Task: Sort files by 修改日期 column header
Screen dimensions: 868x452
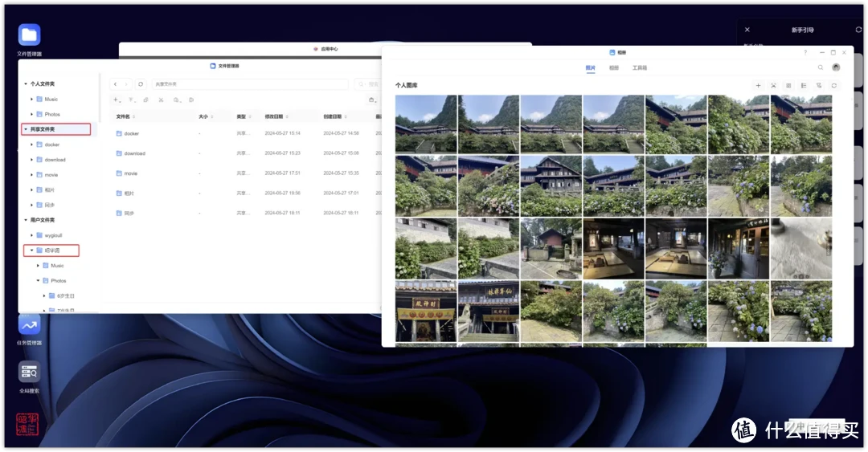Action: [x=275, y=116]
